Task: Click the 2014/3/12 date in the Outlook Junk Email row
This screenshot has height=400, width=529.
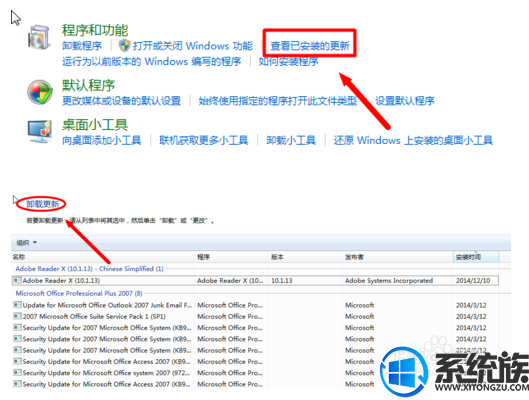Action: point(471,305)
